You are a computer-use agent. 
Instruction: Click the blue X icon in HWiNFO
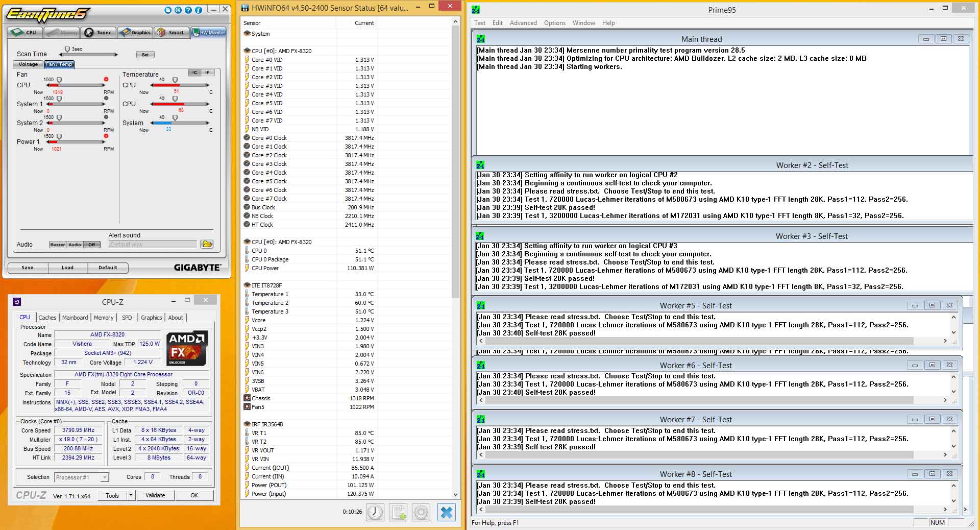click(447, 512)
